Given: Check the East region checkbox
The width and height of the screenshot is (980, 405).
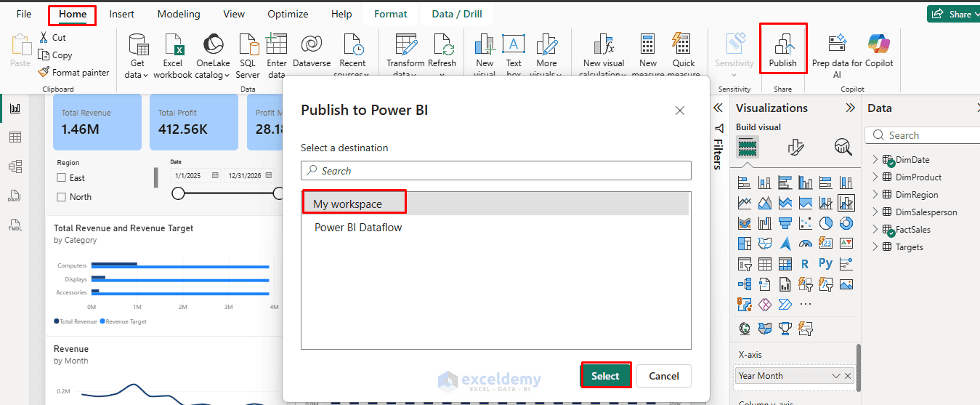Looking at the screenshot, I should pos(62,178).
